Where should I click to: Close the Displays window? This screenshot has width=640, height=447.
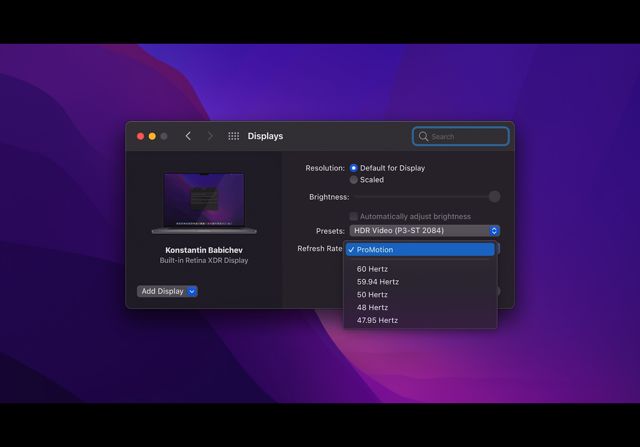click(x=140, y=136)
